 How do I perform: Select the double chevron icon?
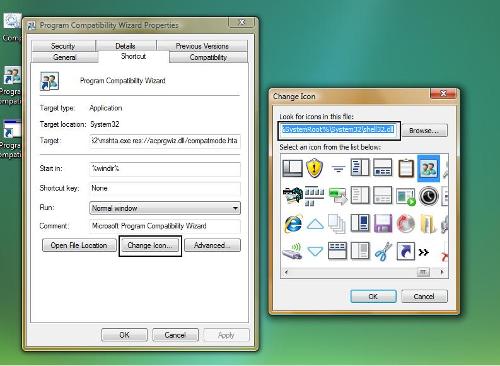(424, 252)
